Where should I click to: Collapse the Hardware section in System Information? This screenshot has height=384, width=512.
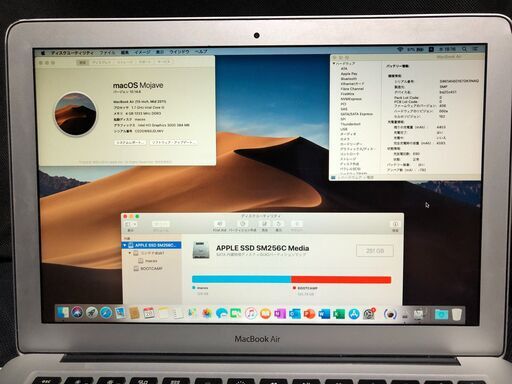tap(334, 63)
